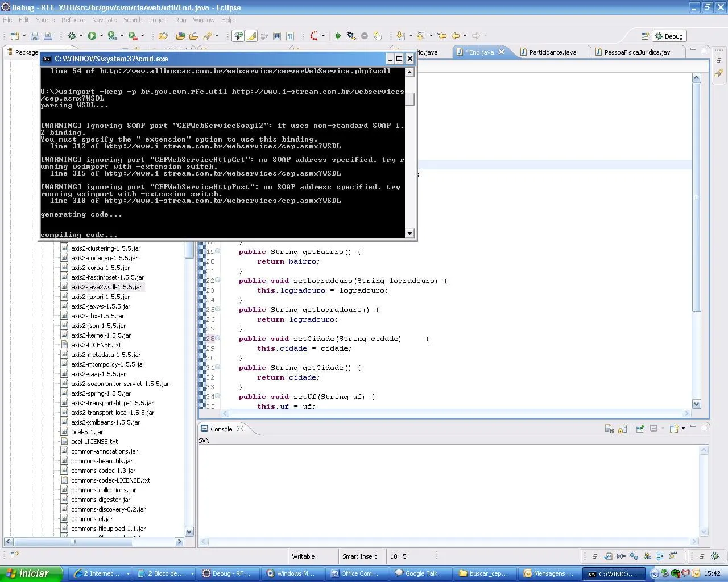Toggle Scroll Lock in Console view
Image resolution: width=728 pixels, height=582 pixels.
point(623,429)
